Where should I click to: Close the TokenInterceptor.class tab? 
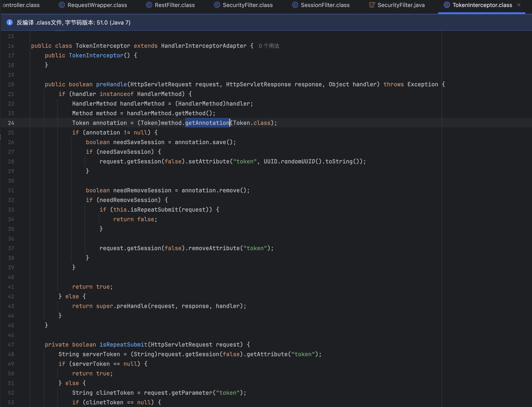[x=519, y=5]
